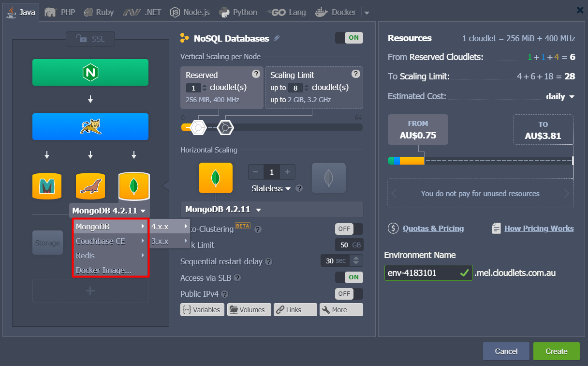
Task: Open help for Sequential restart delay
Action: [x=269, y=261]
